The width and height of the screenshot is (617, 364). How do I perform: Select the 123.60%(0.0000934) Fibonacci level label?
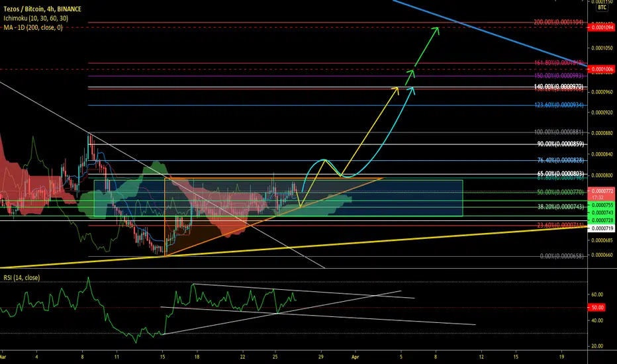click(x=558, y=105)
